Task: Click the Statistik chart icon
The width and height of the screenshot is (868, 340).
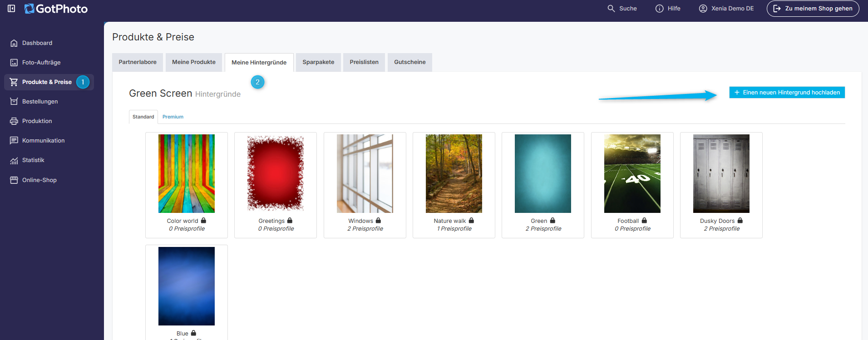Action: pos(14,160)
